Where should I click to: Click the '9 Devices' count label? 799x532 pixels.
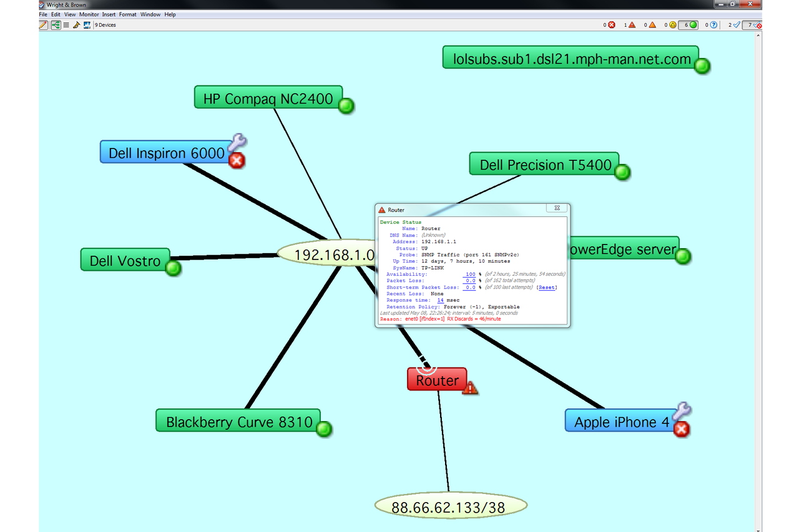(x=105, y=25)
